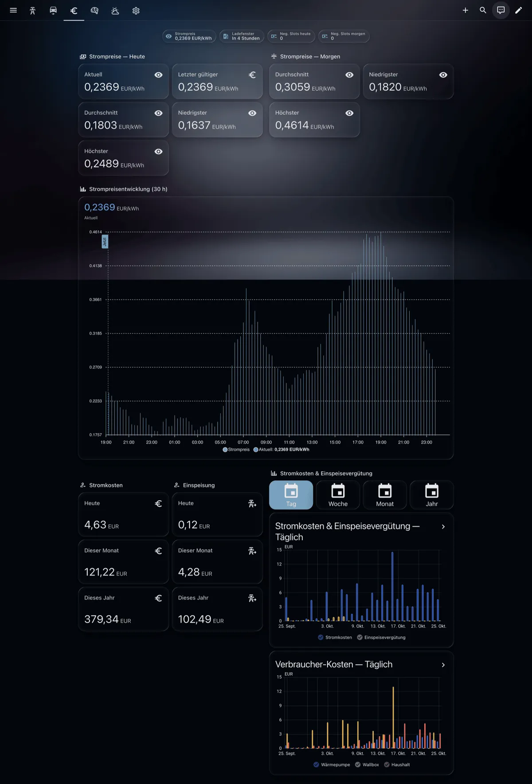Click eye icon on tomorrow's Niedrigster 0,1820 card

[x=443, y=75]
